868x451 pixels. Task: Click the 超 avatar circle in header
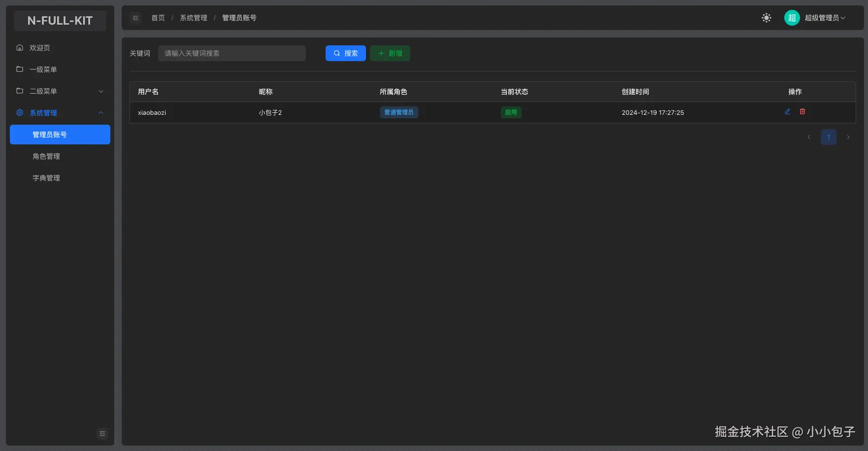click(x=792, y=18)
